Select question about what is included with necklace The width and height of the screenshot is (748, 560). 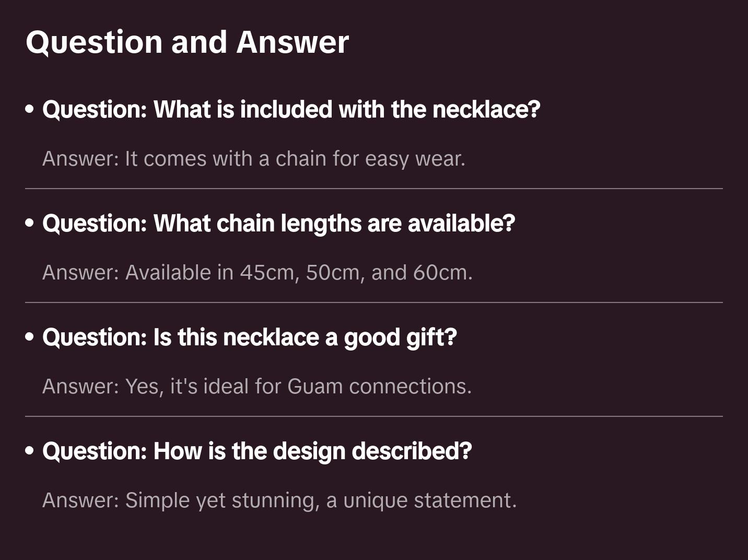(x=291, y=109)
